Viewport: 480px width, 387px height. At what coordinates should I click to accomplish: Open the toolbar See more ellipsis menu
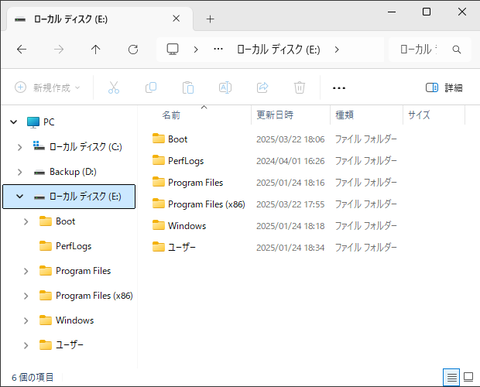[339, 88]
